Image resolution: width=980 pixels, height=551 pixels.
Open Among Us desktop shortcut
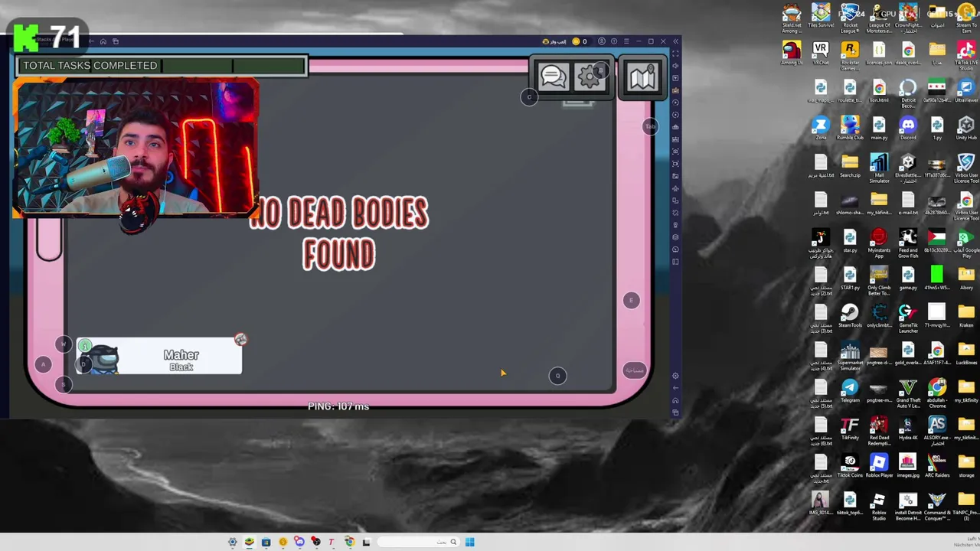(792, 54)
